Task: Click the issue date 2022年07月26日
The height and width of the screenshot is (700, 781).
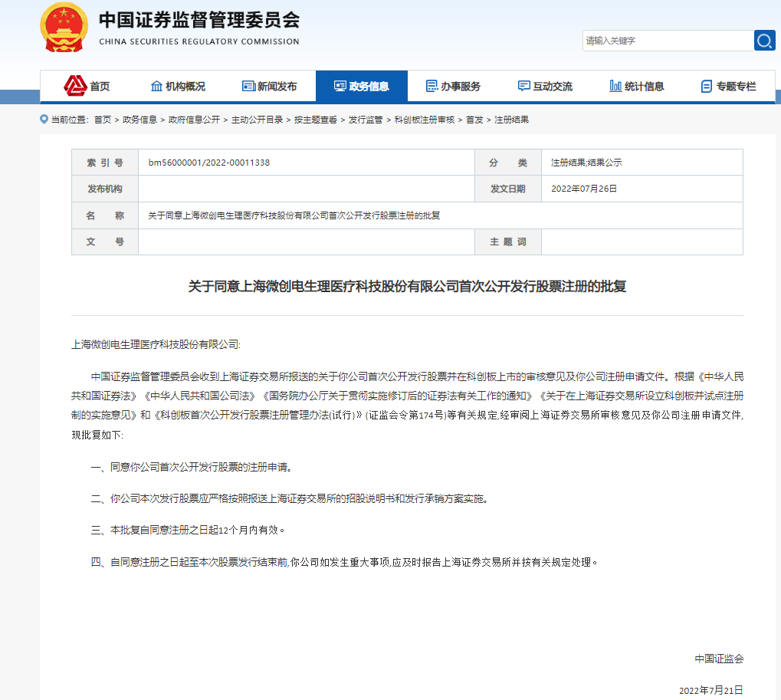Action: click(x=584, y=189)
